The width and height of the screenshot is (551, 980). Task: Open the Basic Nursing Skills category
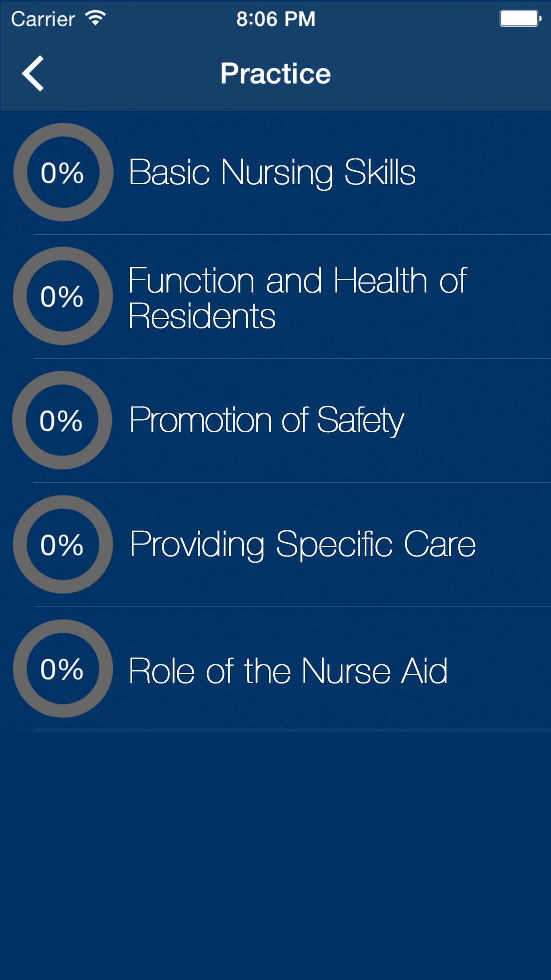[273, 173]
